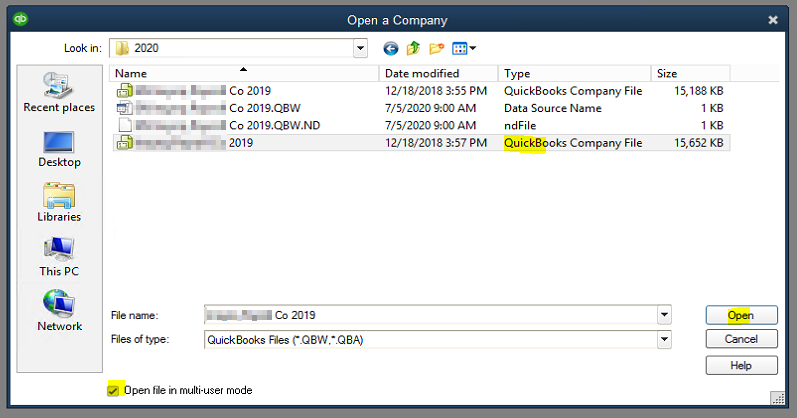Sort files by Name column header

244,73
